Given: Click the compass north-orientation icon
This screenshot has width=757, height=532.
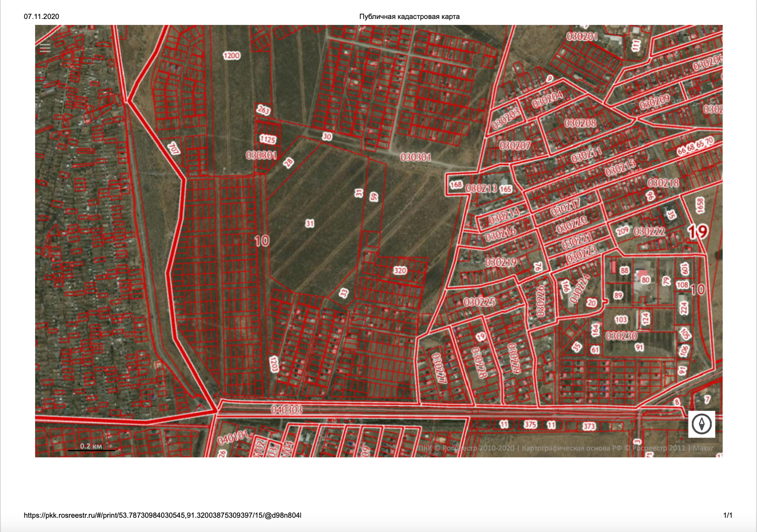Looking at the screenshot, I should point(701,424).
